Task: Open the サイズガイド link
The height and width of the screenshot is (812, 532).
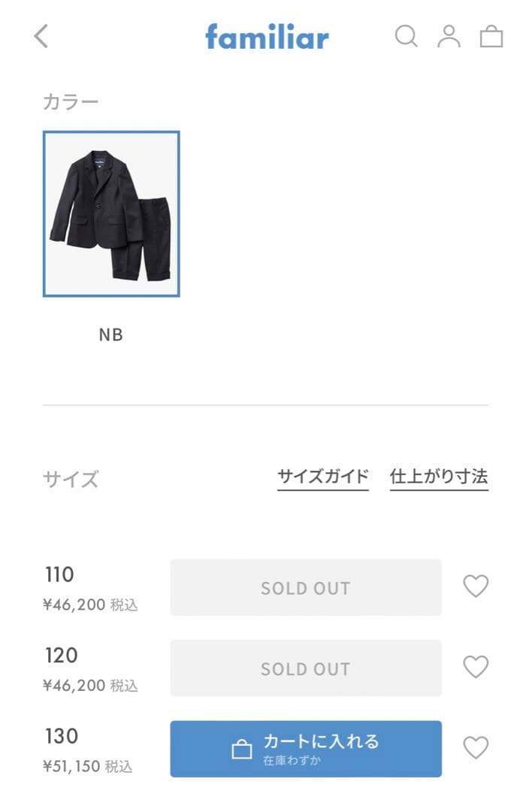Action: click(x=322, y=477)
